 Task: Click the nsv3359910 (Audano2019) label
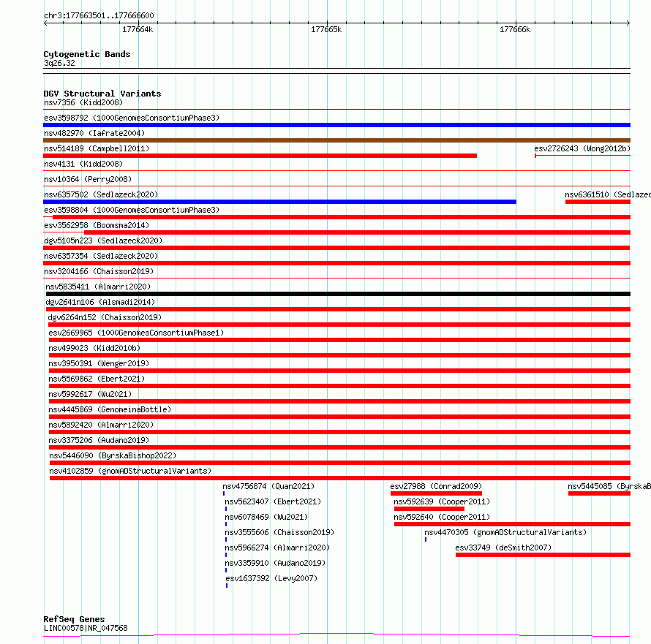275,563
